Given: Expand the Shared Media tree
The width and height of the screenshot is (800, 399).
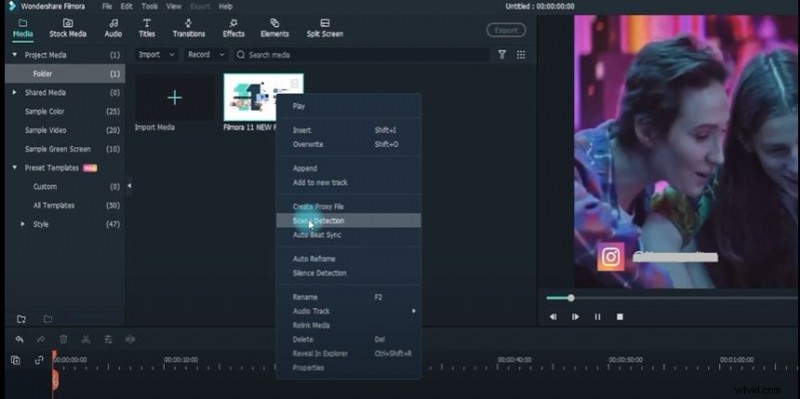Looking at the screenshot, I should (14, 92).
